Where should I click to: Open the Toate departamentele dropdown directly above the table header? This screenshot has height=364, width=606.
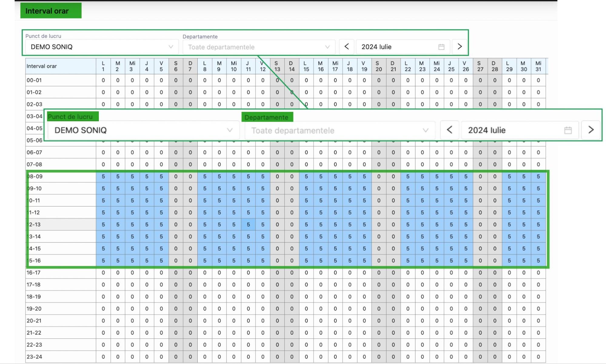(259, 47)
